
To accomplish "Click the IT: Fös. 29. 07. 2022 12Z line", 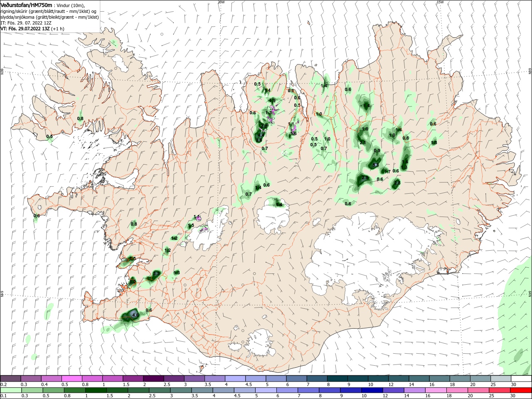I will click(x=26, y=22).
